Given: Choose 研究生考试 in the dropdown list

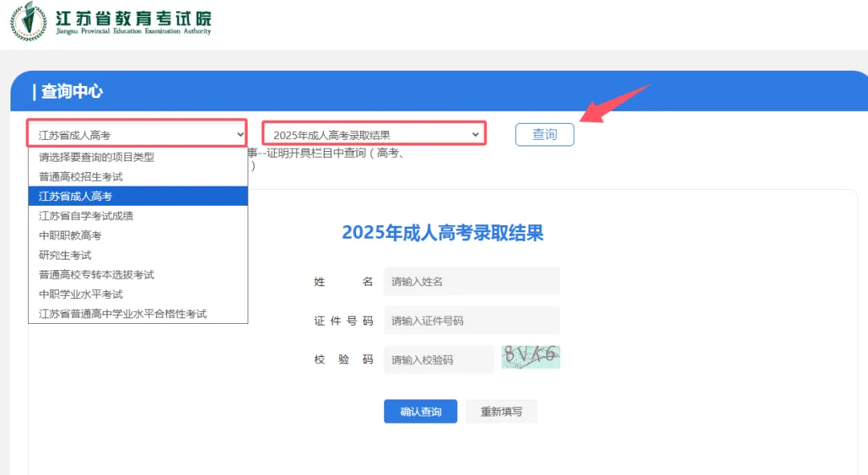Looking at the screenshot, I should (x=63, y=254).
